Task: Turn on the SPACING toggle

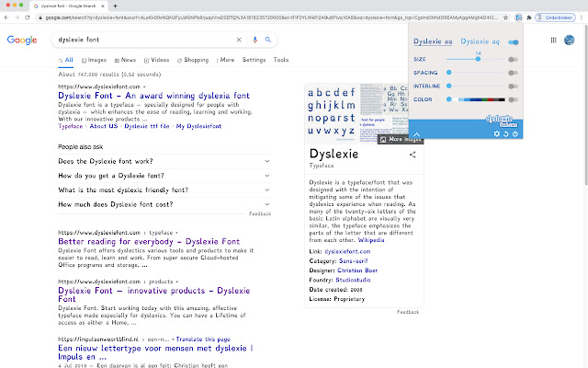Action: [x=513, y=72]
